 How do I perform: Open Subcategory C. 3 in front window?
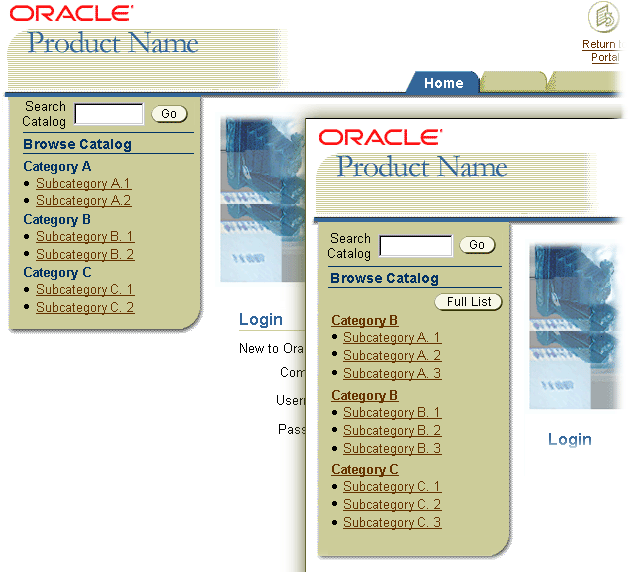(x=392, y=522)
